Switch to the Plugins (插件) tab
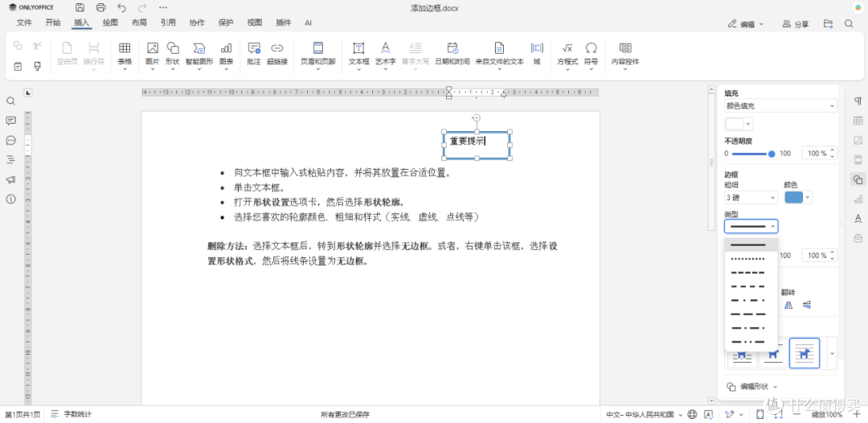 coord(284,23)
